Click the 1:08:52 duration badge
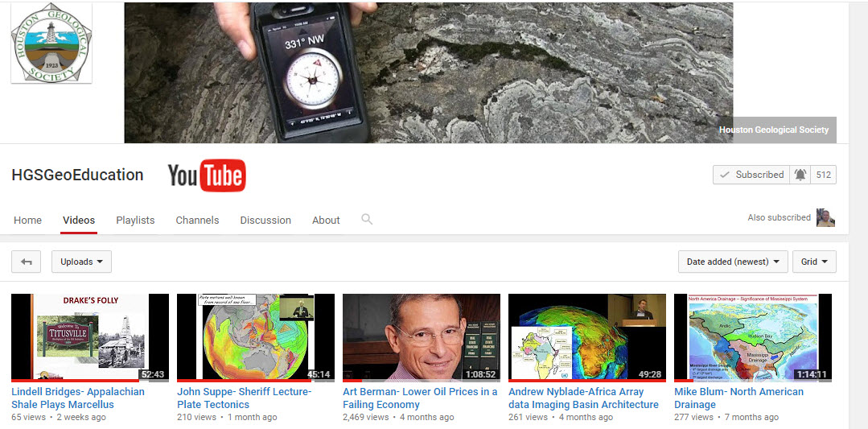 (480, 374)
